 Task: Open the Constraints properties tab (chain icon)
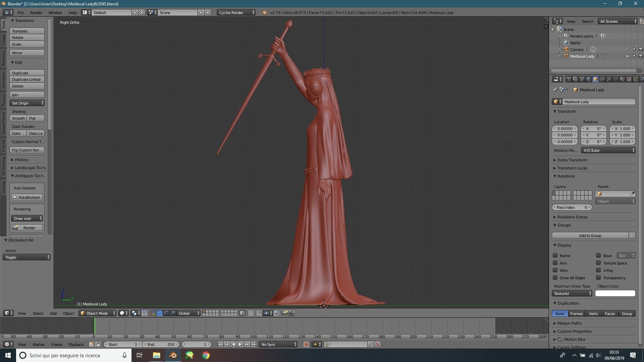click(602, 79)
